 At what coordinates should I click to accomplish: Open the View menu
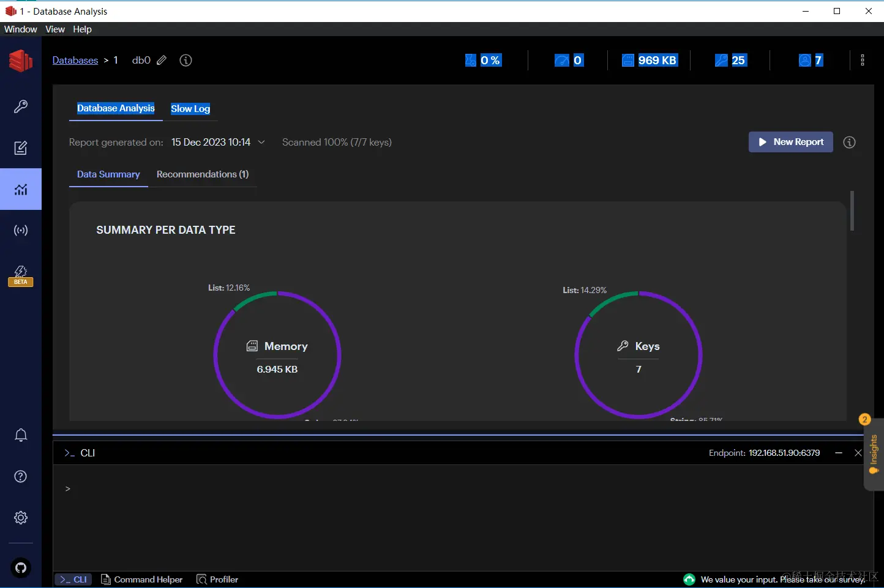[x=54, y=29]
